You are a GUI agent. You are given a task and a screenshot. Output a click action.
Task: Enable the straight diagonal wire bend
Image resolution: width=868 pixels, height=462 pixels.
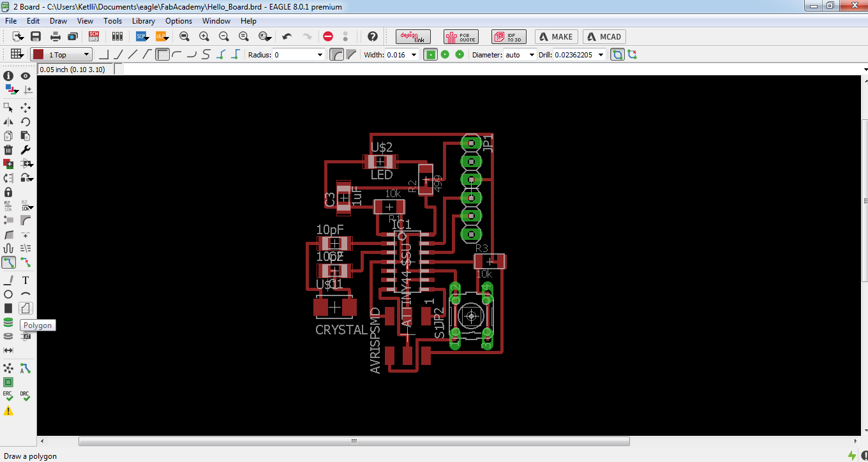point(133,54)
